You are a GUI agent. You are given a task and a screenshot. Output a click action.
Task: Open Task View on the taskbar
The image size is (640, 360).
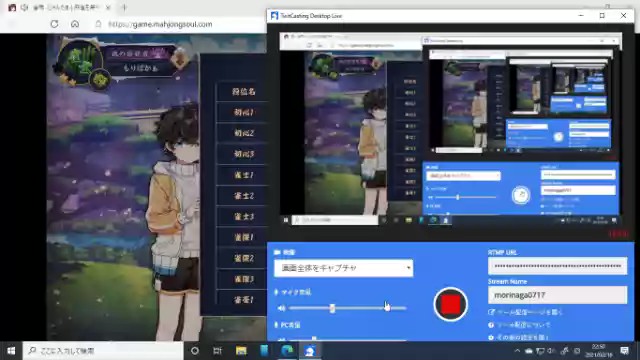218,351
